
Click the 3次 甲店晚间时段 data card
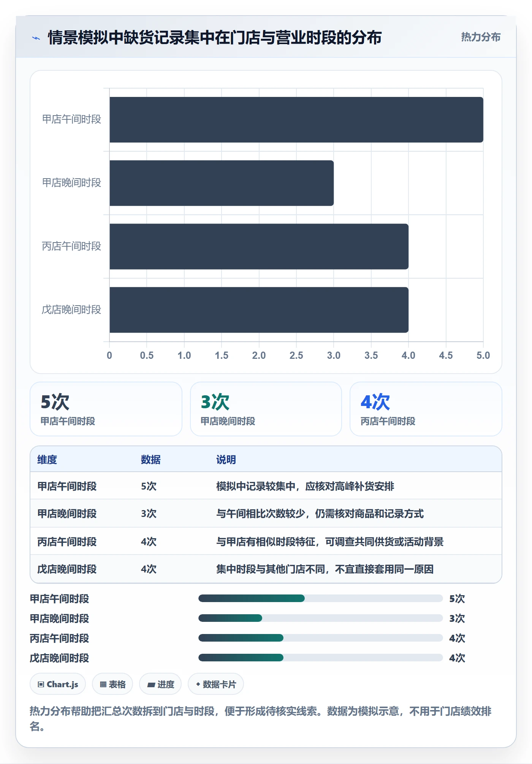(266, 409)
